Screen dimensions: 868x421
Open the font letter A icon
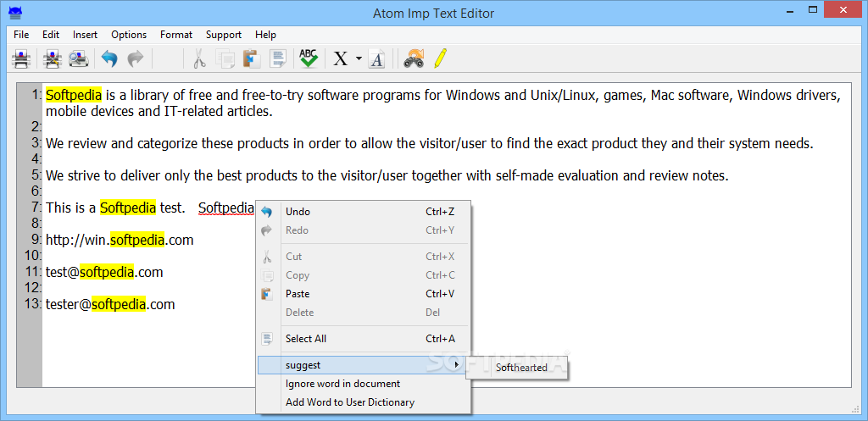pyautogui.click(x=377, y=58)
